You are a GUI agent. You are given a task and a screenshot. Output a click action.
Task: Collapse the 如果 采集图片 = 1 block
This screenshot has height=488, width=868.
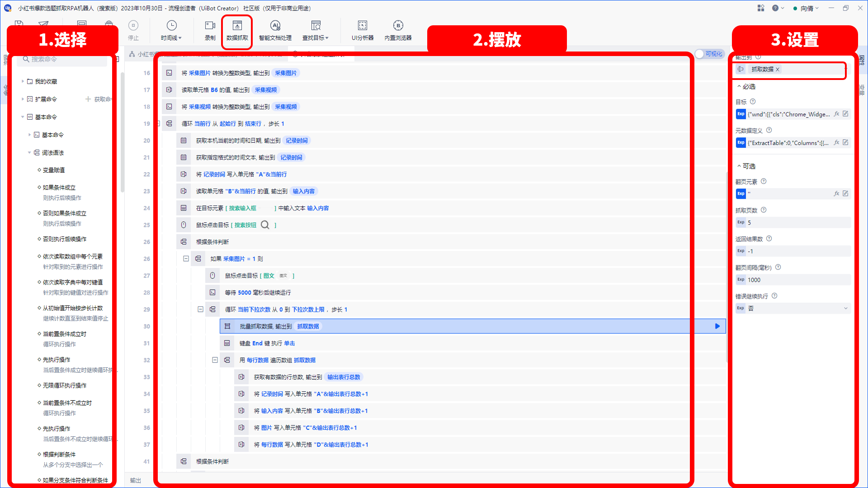(x=186, y=259)
